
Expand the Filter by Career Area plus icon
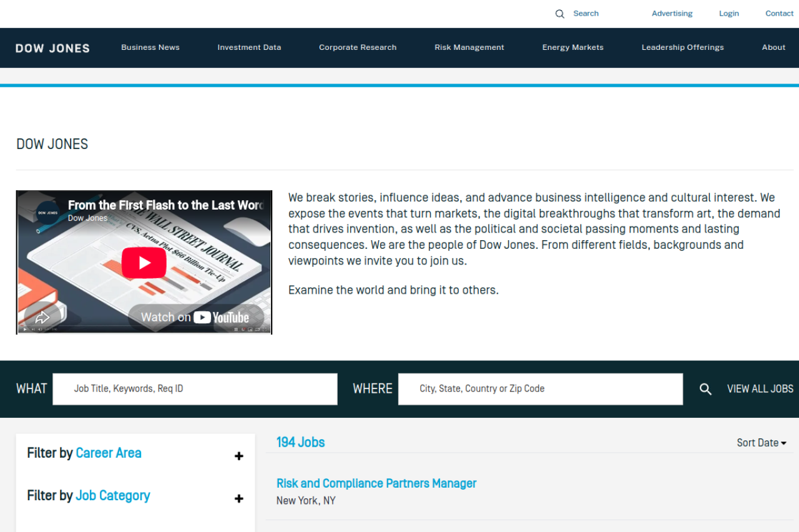point(238,456)
